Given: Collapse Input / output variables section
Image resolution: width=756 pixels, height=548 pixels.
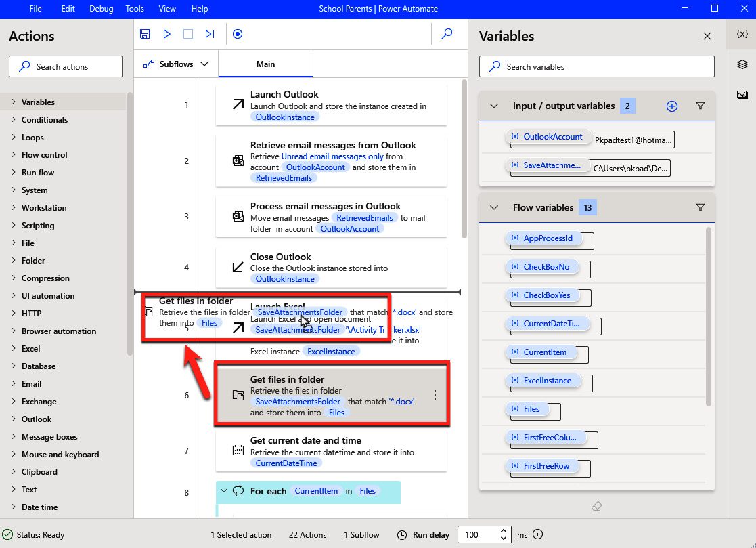Looking at the screenshot, I should 493,106.
